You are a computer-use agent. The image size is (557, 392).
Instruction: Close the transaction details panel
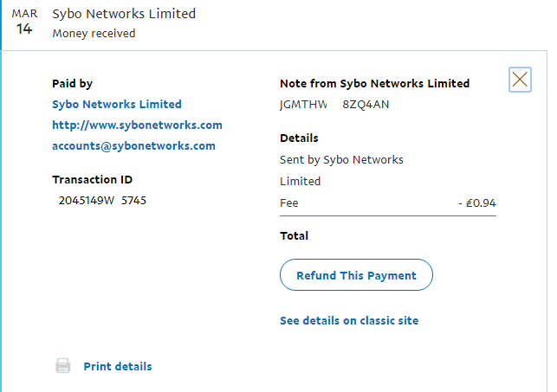tap(520, 80)
